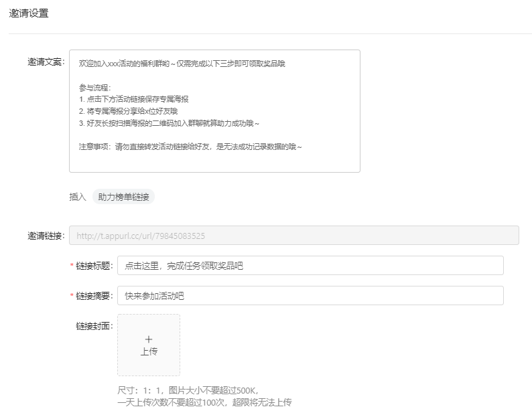
Task: Click the line 欢迎加入xxx活动的福利群哟
Action: click(182, 64)
